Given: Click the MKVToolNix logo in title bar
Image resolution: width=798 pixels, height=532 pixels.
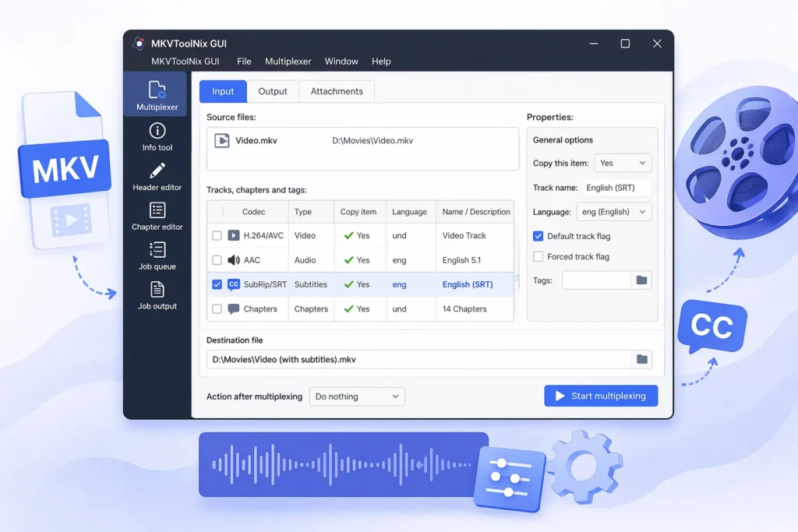Looking at the screenshot, I should [139, 44].
